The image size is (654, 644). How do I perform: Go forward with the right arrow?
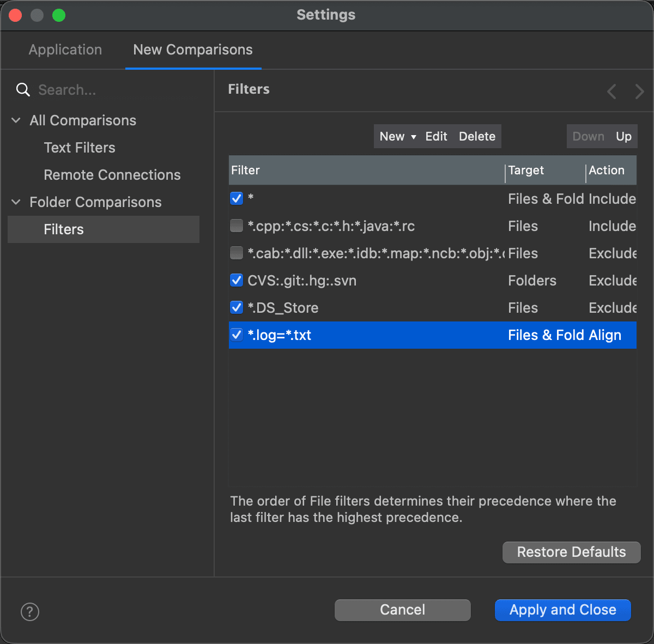coord(639,91)
